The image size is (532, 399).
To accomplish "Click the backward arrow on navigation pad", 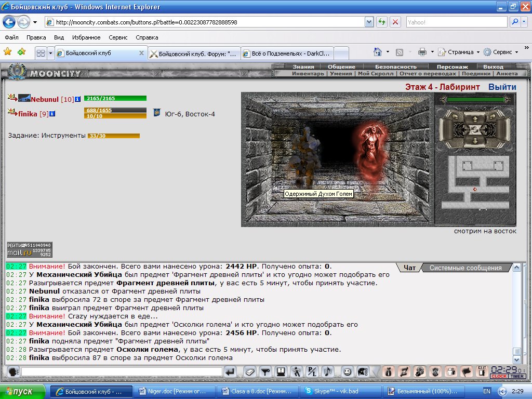I will point(475,140).
